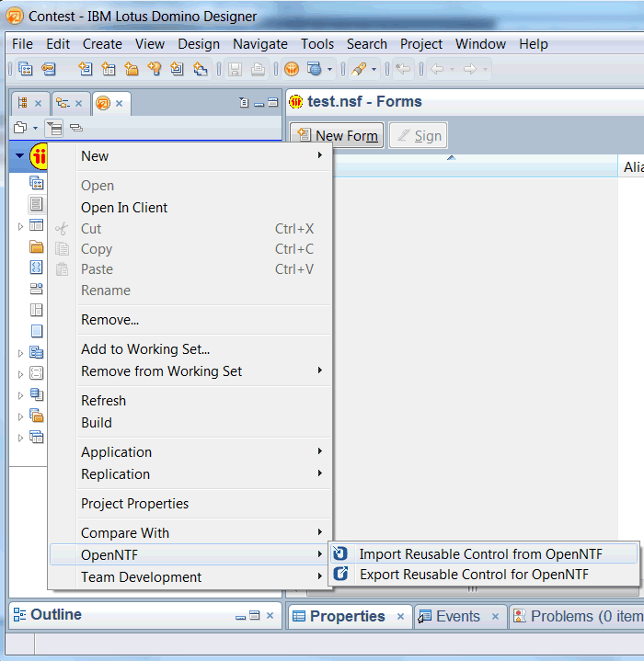Image resolution: width=644 pixels, height=661 pixels.
Task: Open the working set dropdown arrow in navigator
Action: pyautogui.click(x=36, y=128)
